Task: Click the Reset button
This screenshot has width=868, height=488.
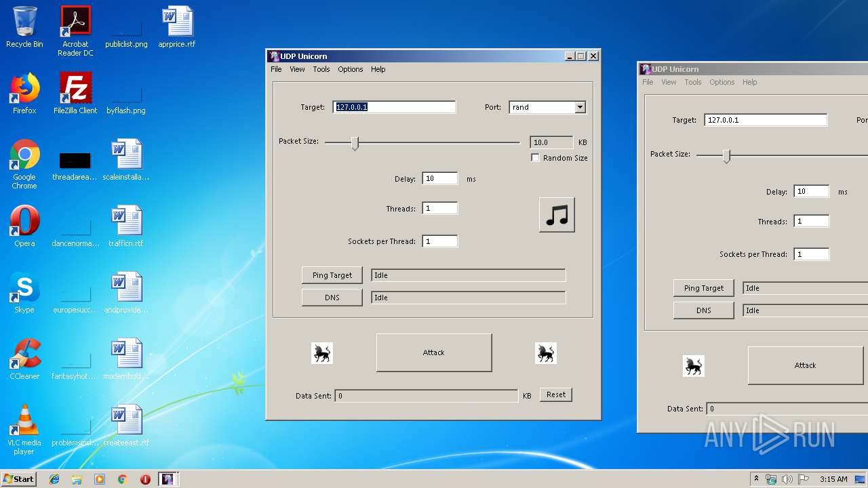Action: coord(556,394)
